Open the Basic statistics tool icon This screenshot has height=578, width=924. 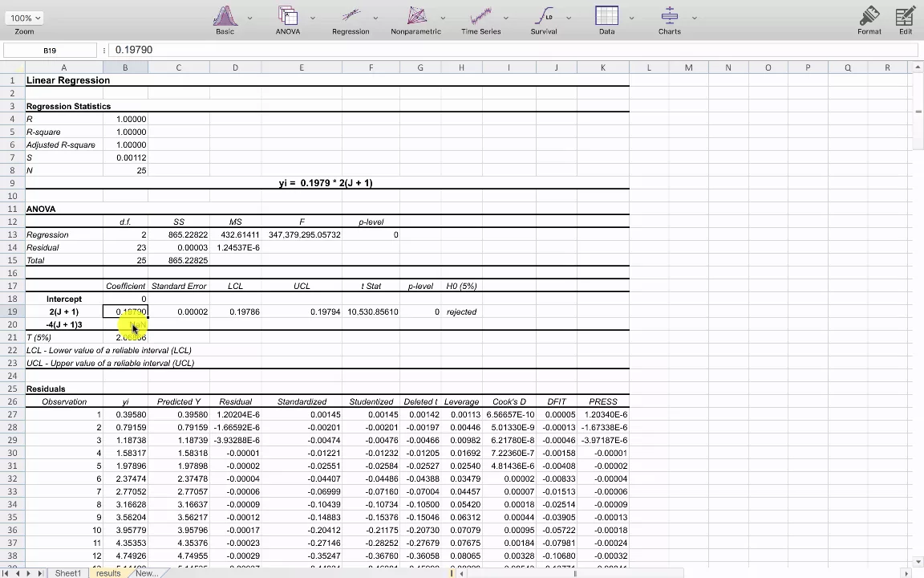[225, 16]
